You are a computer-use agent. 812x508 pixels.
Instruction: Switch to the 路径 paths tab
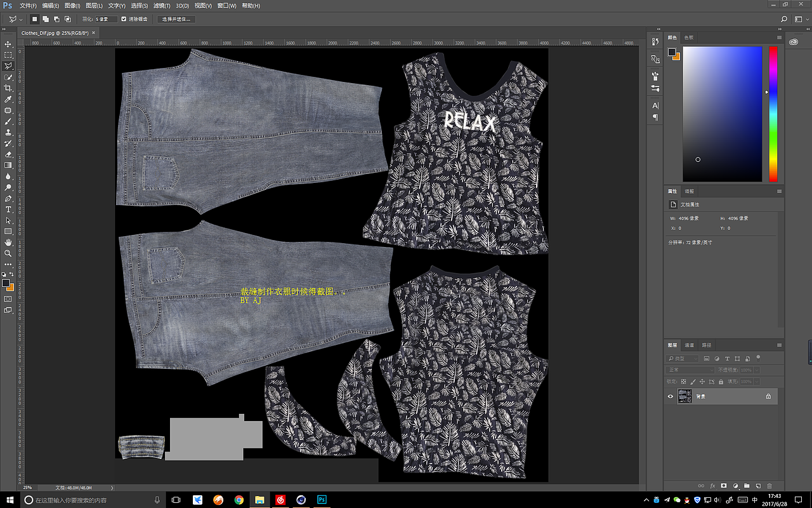(707, 345)
